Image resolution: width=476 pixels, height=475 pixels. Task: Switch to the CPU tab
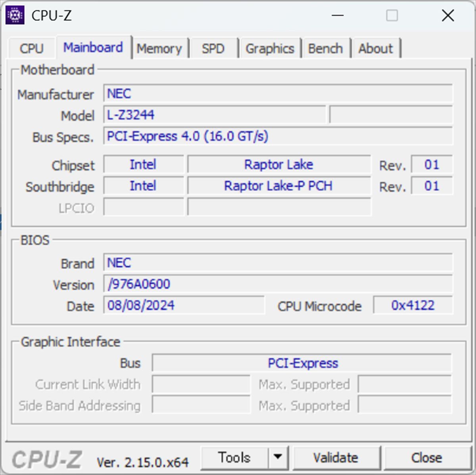pyautogui.click(x=31, y=48)
